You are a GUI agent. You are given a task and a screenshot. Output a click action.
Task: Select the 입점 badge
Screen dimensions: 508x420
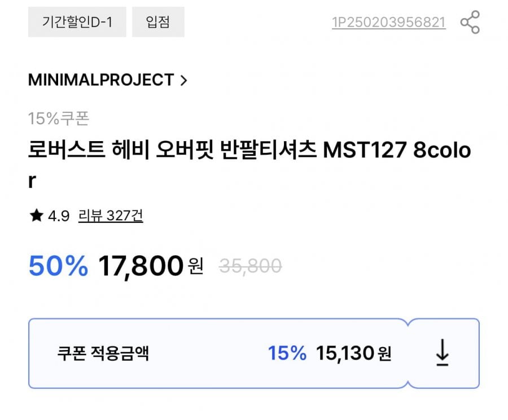tap(158, 22)
